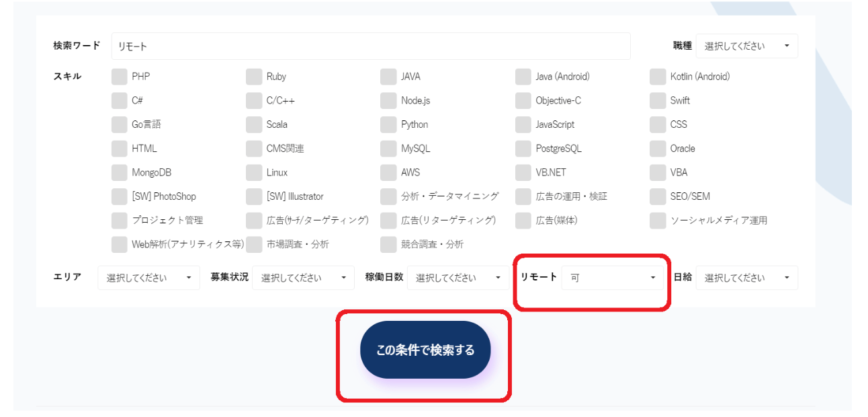The image size is (868, 417).
Task: Check the AWS skill option
Action: 388,172
